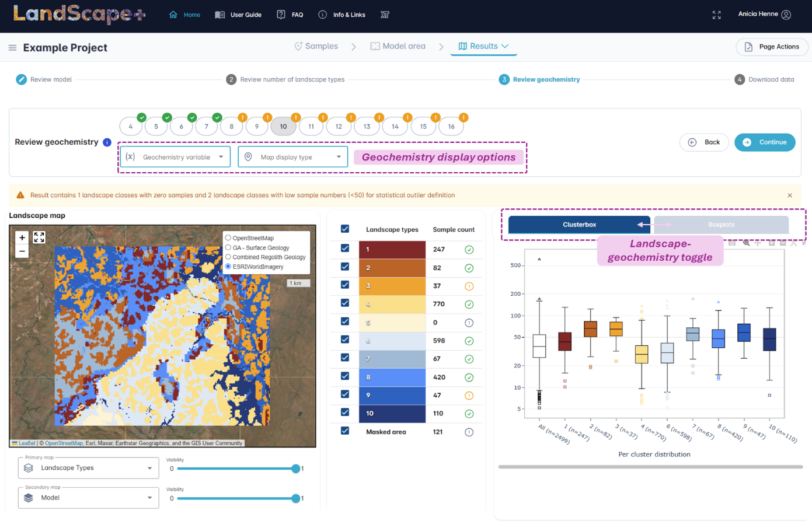Select 16 landscape types chip

451,126
